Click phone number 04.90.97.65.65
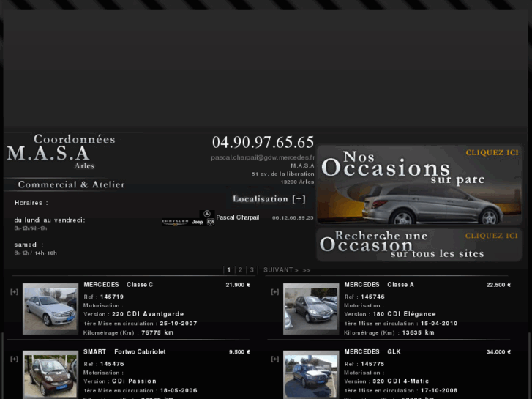The width and height of the screenshot is (532, 399). click(x=263, y=142)
